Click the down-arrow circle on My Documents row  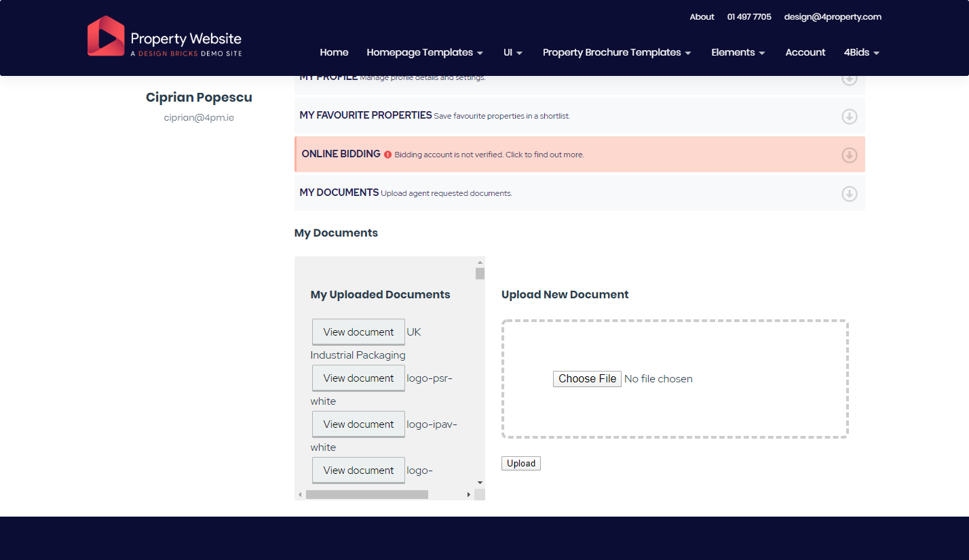pos(849,194)
